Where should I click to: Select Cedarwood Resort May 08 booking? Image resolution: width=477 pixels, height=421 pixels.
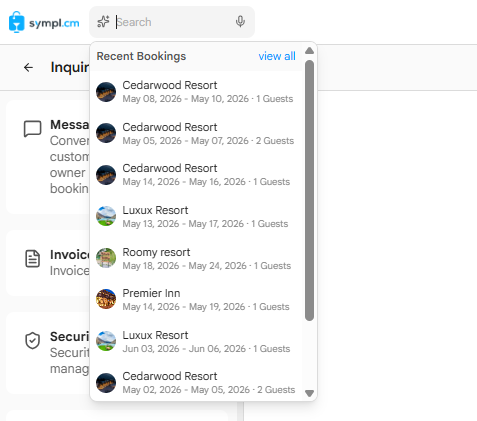coord(196,92)
